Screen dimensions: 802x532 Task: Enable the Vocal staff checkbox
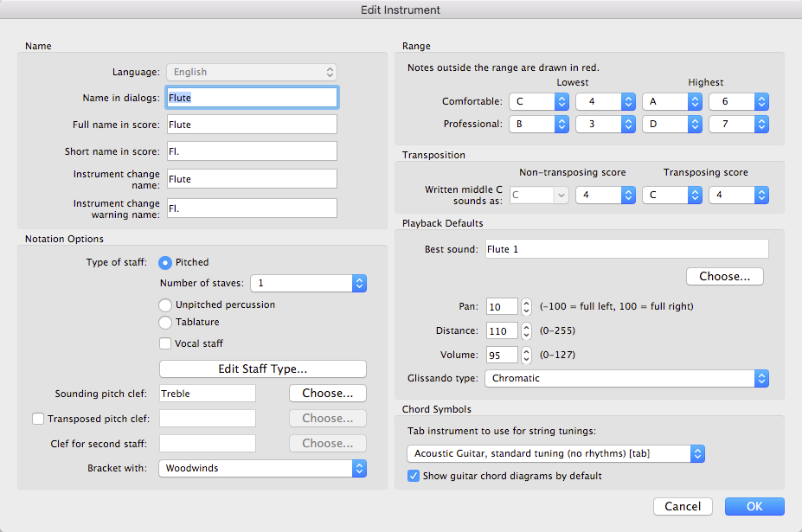(165, 343)
